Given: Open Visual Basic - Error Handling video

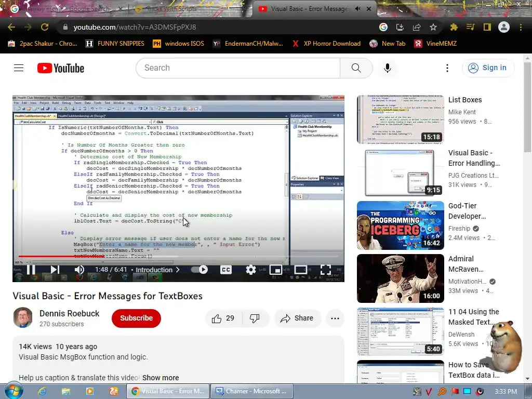Looking at the screenshot, I should [x=474, y=158].
